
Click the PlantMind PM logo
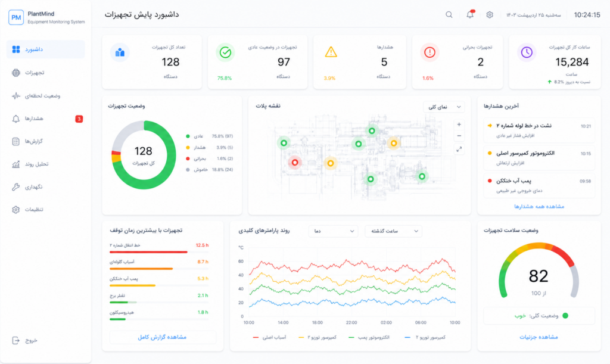tap(16, 17)
